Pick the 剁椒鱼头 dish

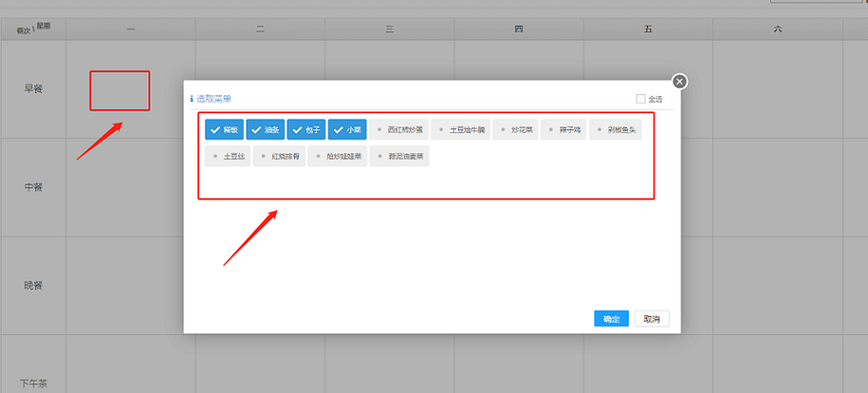tap(615, 129)
